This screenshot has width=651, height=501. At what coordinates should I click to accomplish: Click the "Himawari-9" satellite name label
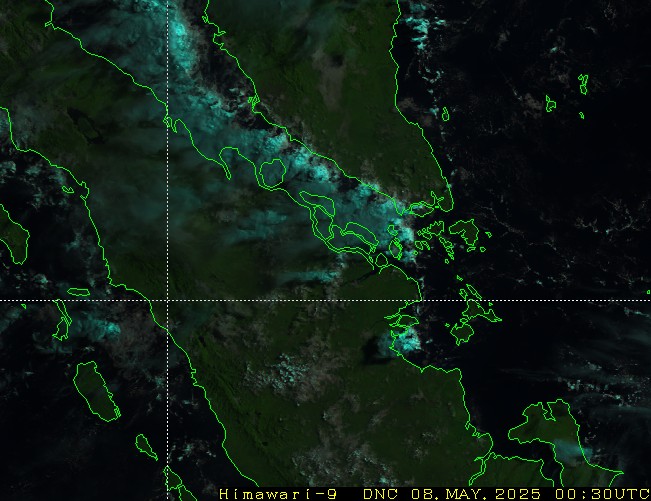(278, 494)
